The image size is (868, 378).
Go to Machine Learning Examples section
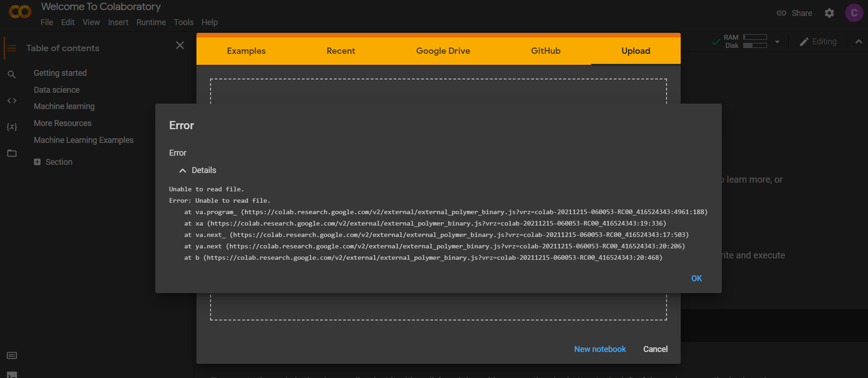point(84,140)
